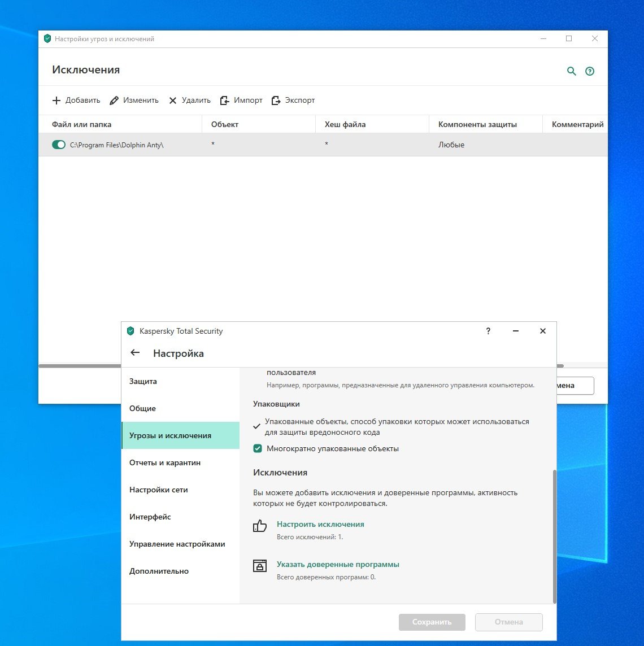This screenshot has width=644, height=646.
Task: Open the Дополнительно section
Action: coord(180,571)
